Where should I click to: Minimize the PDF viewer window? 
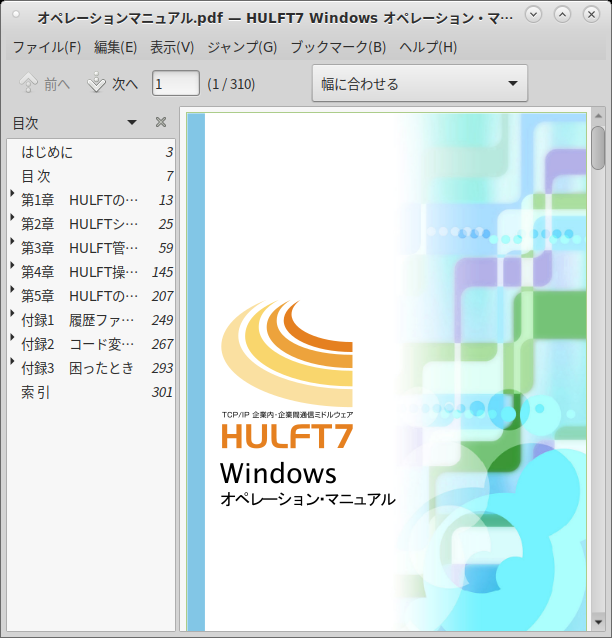(533, 15)
